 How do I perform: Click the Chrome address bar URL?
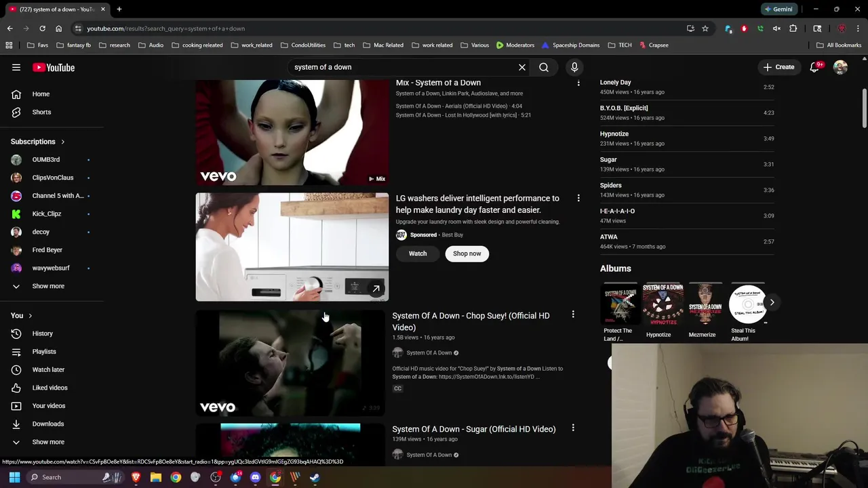click(166, 28)
